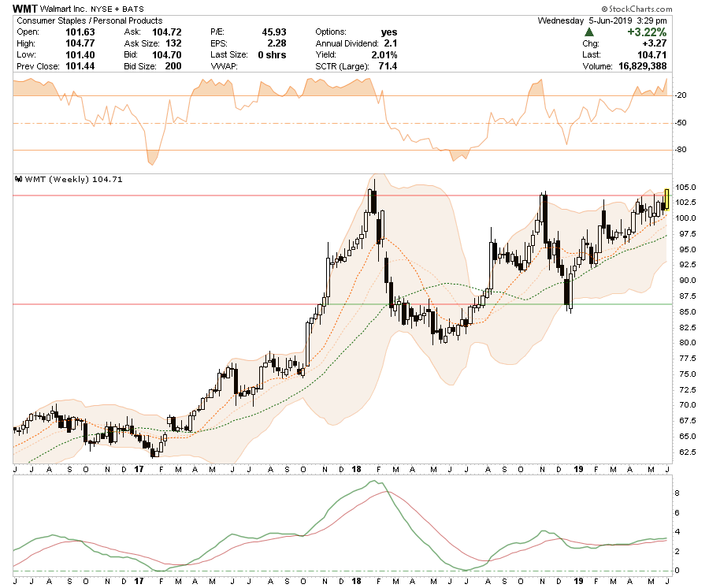The height and width of the screenshot is (588, 709).
Task: Click the Low value 101.40
Action: [80, 54]
